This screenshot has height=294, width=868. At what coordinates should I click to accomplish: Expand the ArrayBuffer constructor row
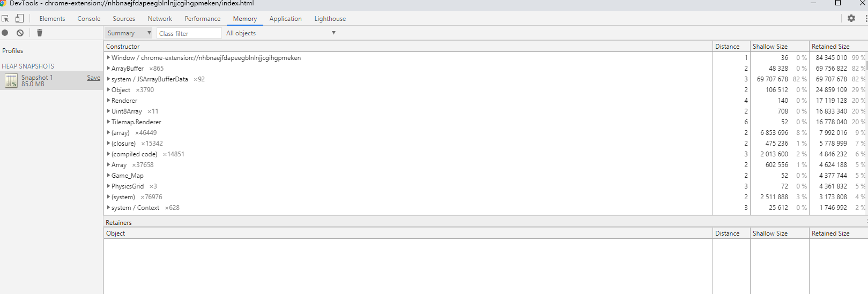point(108,69)
